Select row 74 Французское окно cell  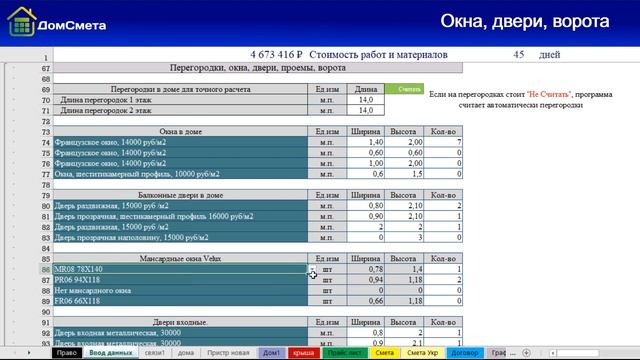[180, 142]
